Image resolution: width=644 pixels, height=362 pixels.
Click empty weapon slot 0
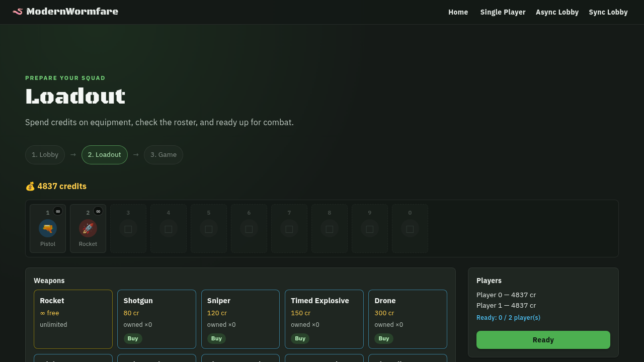(x=410, y=228)
